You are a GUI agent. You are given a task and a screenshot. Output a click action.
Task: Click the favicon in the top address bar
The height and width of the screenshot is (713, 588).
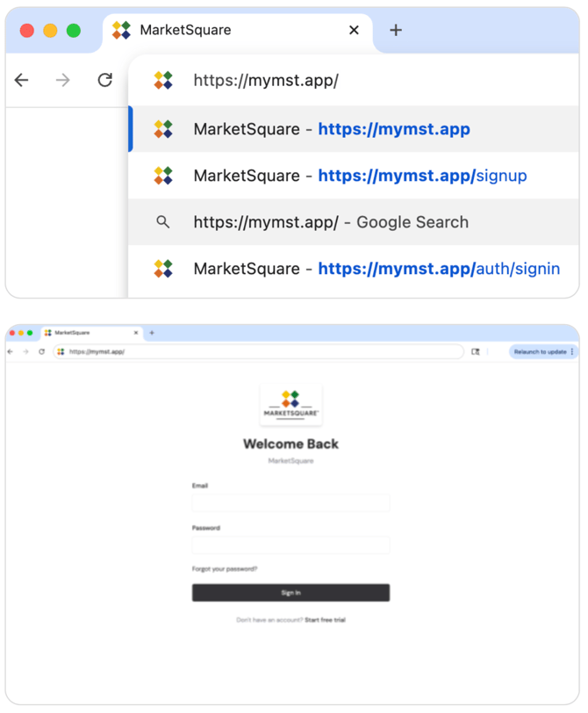(163, 81)
